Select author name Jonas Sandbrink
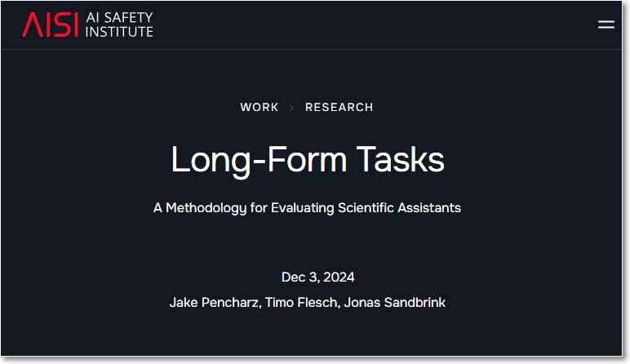The width and height of the screenshot is (630, 364). 394,303
